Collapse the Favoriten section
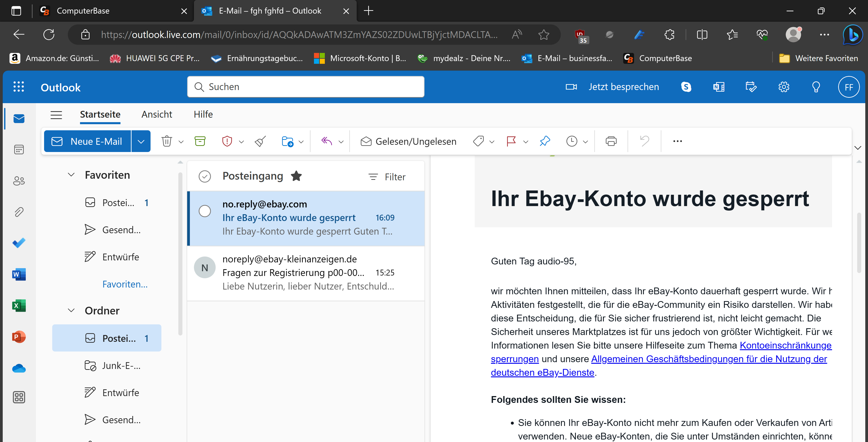 pyautogui.click(x=71, y=175)
